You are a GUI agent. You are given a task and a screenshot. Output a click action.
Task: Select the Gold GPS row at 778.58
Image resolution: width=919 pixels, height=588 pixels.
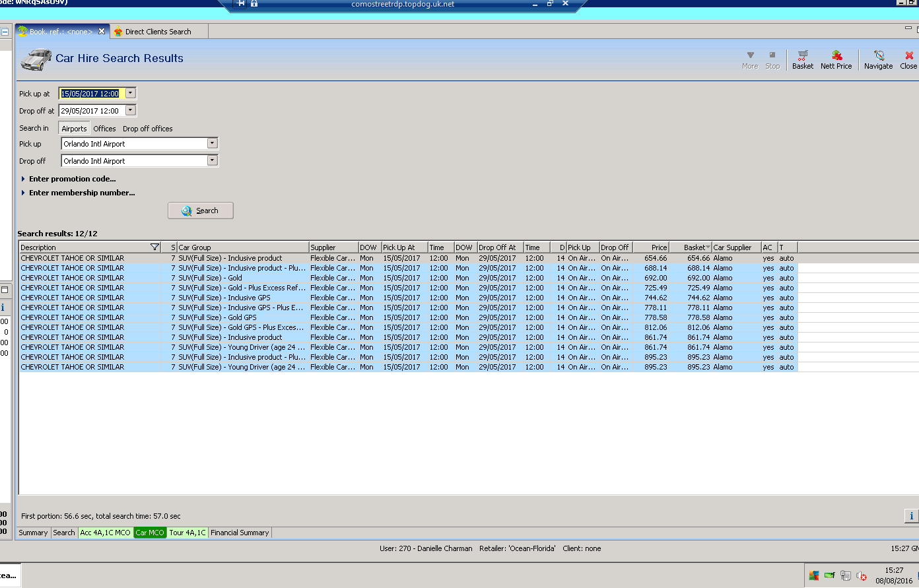tap(408, 317)
